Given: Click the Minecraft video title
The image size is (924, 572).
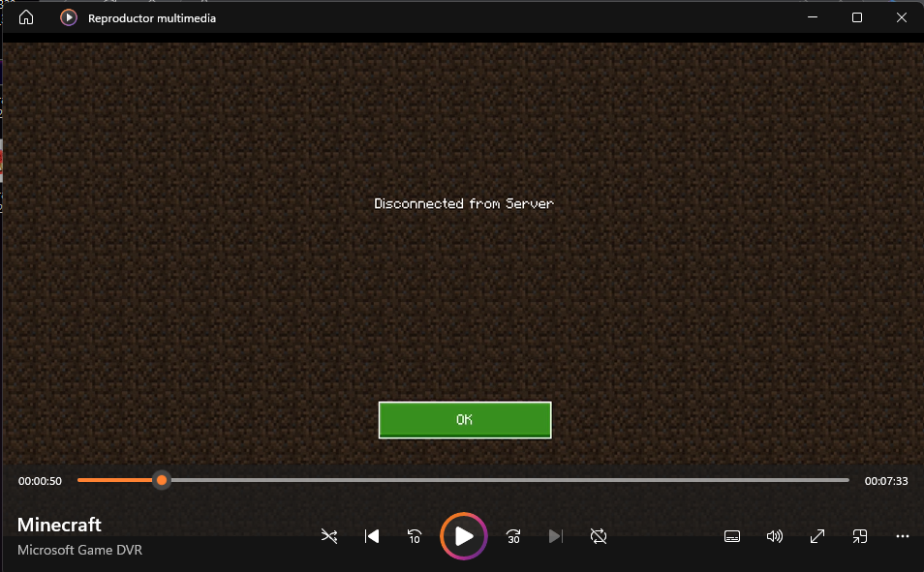Looking at the screenshot, I should coord(59,525).
